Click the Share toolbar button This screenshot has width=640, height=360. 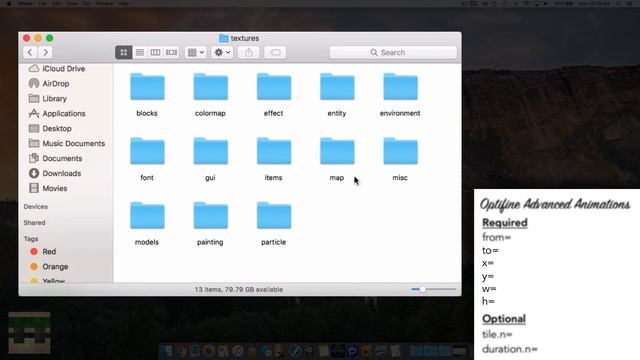(x=249, y=52)
